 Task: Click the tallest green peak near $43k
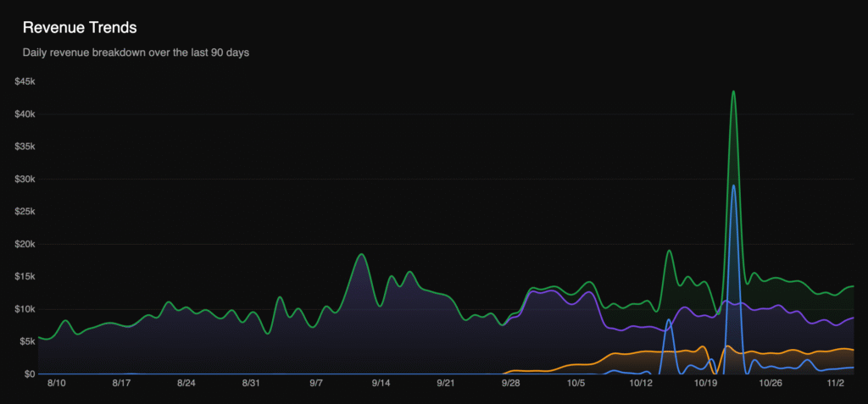[x=733, y=92]
